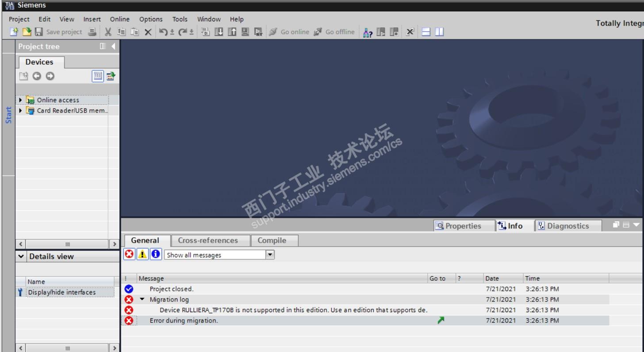Click the Save project floppy icon

(x=38, y=32)
